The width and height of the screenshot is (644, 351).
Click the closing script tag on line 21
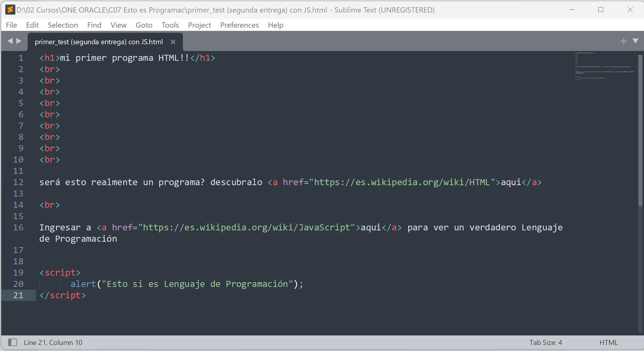pyautogui.click(x=63, y=295)
